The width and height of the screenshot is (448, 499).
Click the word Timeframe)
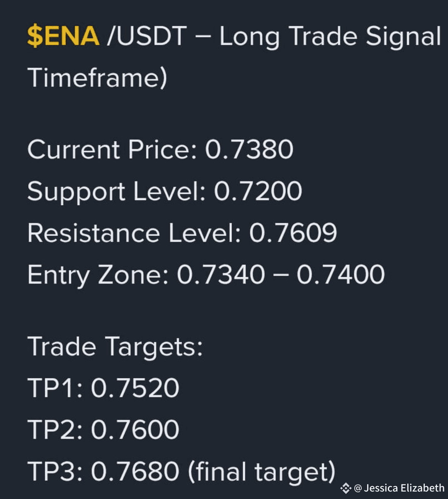coord(97,78)
